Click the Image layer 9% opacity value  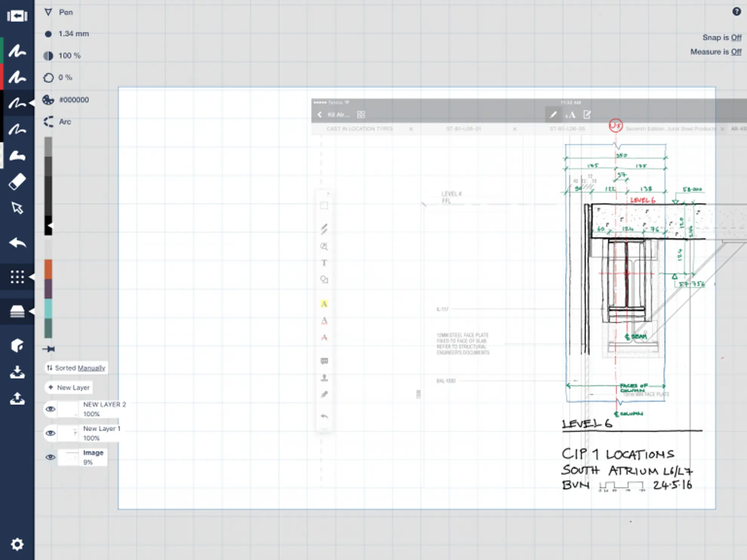88,462
